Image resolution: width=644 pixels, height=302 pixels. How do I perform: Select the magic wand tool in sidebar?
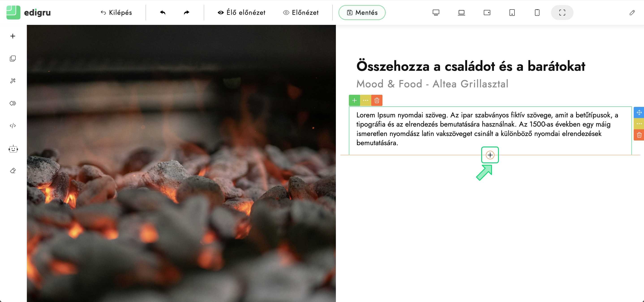coord(13,81)
